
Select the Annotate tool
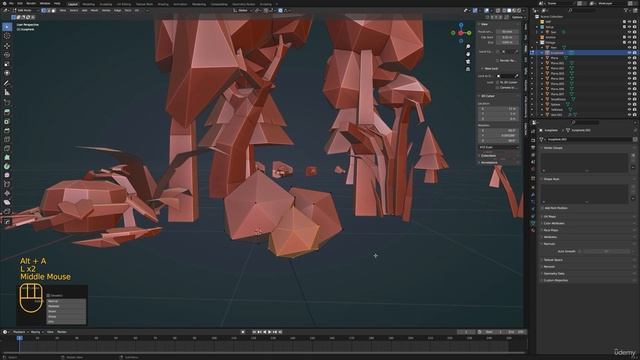point(7,83)
